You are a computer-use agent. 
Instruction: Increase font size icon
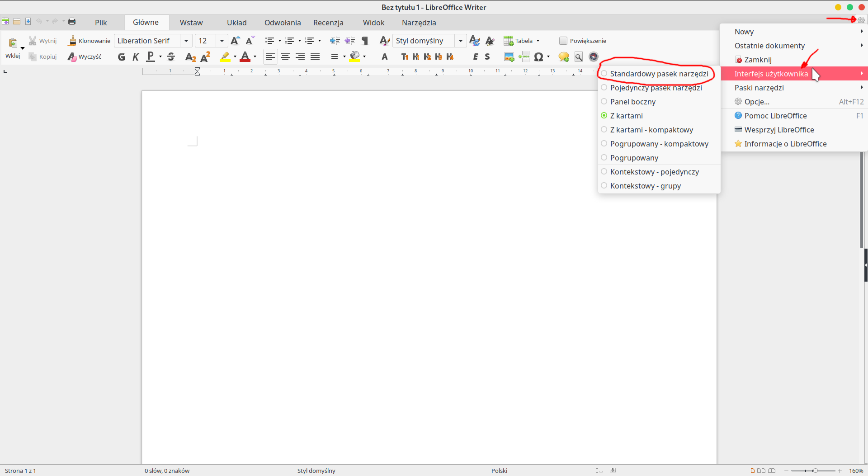pyautogui.click(x=235, y=41)
